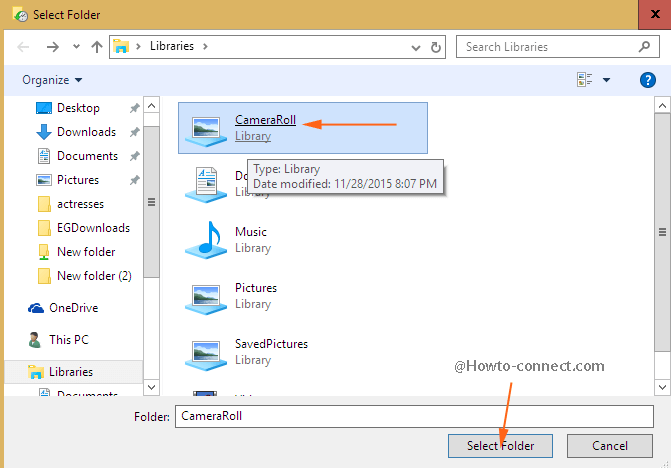Click the CameraRoll library icon

(x=206, y=131)
